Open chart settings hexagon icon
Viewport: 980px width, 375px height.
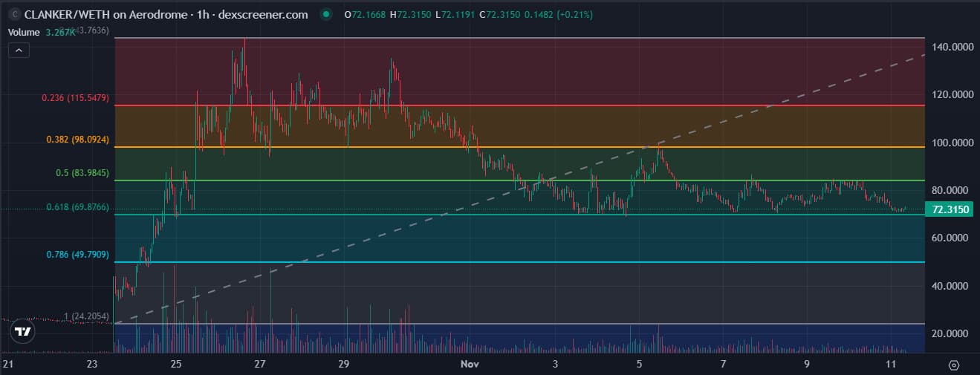point(954,365)
